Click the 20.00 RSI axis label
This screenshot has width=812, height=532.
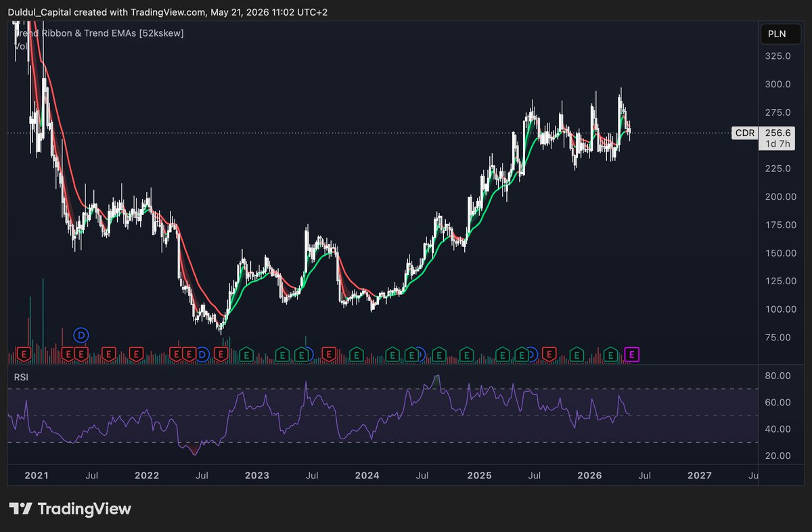tap(778, 456)
